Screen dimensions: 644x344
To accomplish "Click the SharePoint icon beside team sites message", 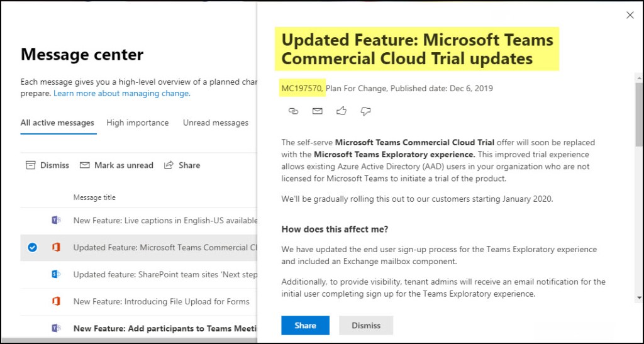I will 56,274.
